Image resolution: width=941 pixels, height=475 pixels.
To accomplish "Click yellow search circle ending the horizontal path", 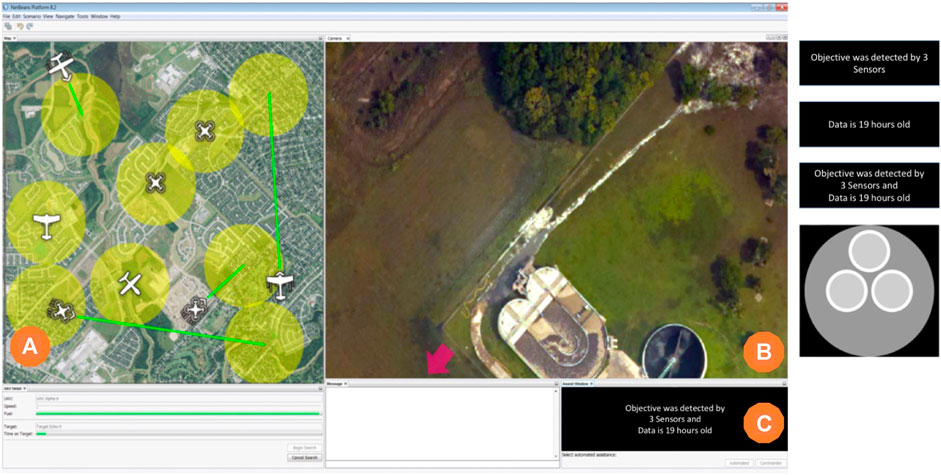I will click(x=264, y=342).
